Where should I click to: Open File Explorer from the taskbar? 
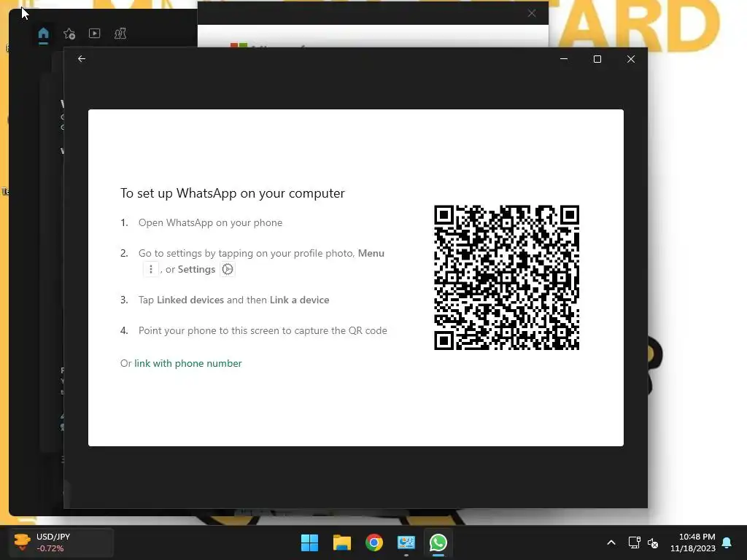tap(342, 542)
